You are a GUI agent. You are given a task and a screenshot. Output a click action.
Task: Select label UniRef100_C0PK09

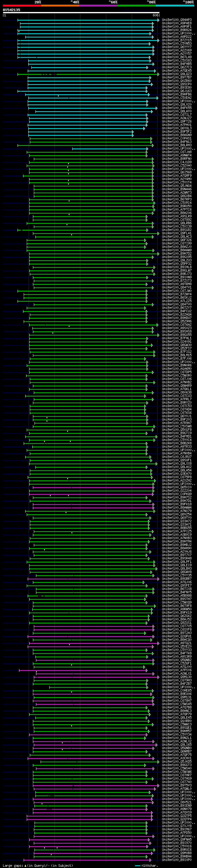pyautogui.click(x=177, y=494)
